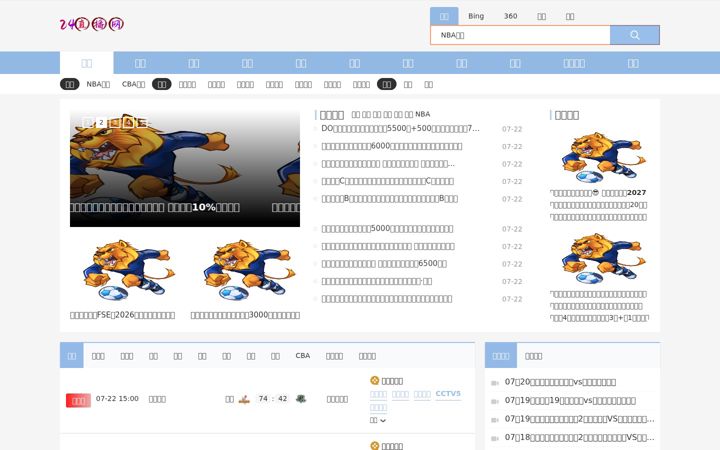
Task: Open the right-column caption ending in 2027
Action: tap(598, 192)
